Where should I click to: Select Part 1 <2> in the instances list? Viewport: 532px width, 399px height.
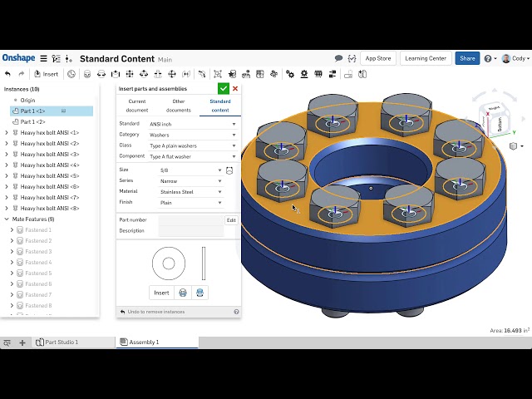pos(32,122)
